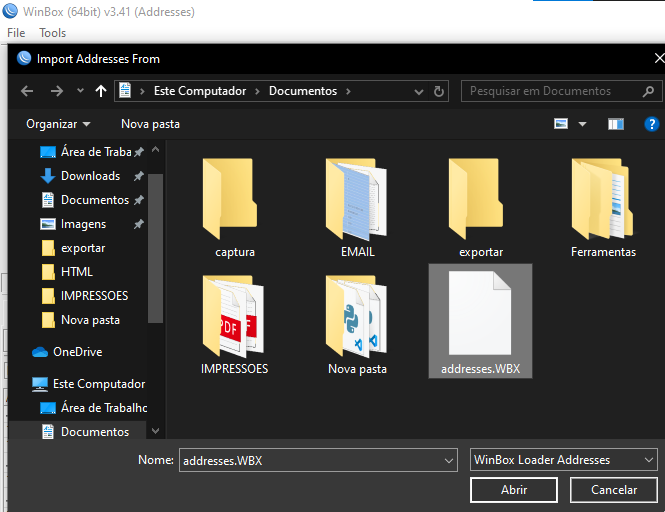Viewport: 665px width, 512px height.
Task: Click the search magnifier icon
Action: pyautogui.click(x=648, y=91)
